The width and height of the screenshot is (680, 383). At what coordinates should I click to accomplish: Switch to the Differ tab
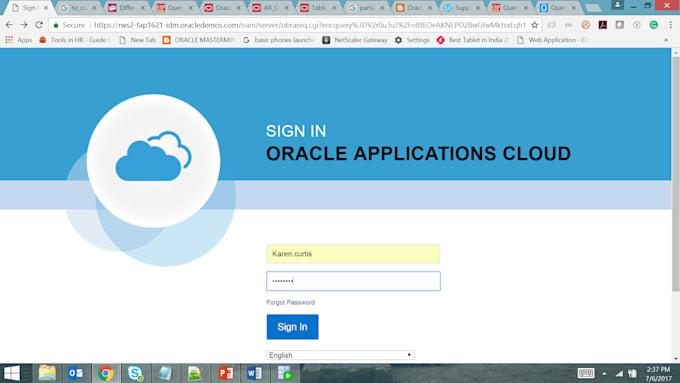click(x=127, y=8)
